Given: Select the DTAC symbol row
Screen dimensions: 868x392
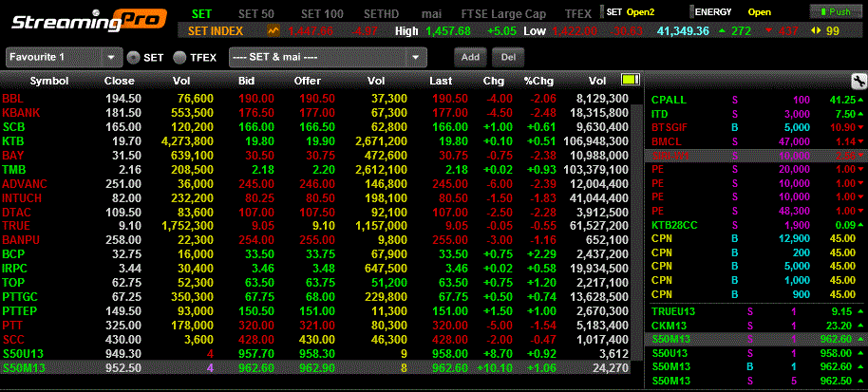Looking at the screenshot, I should coord(315,212).
